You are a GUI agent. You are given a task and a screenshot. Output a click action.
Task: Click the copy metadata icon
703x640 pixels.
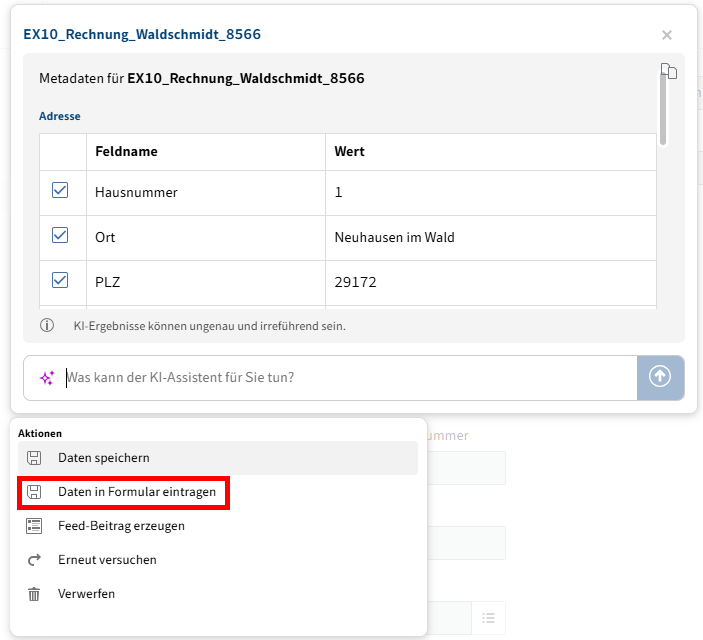668,71
